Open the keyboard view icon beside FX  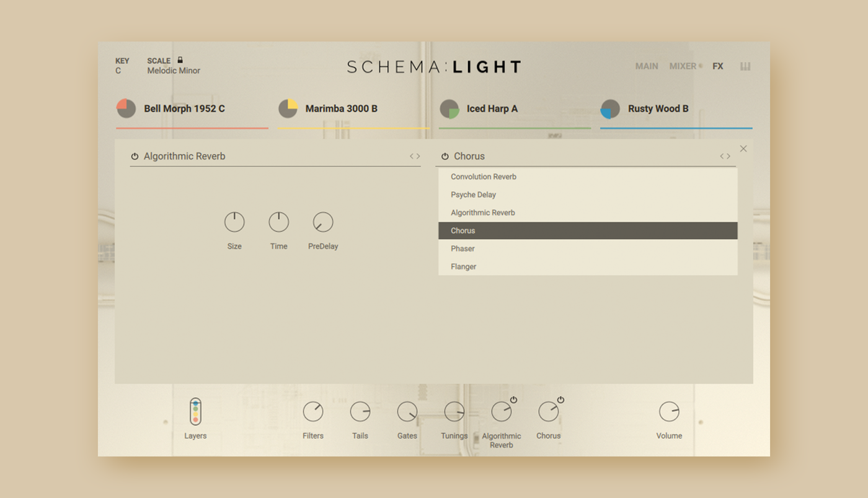click(x=745, y=66)
